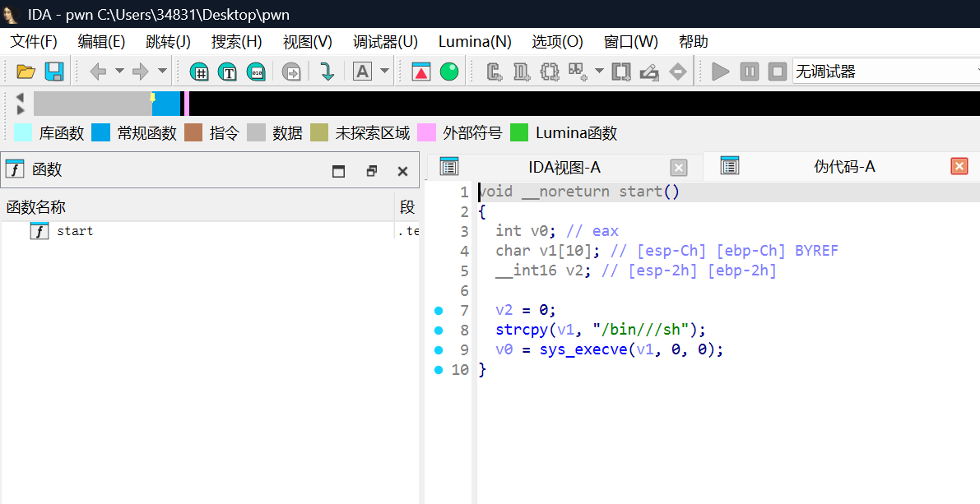This screenshot has width=980, height=504.
Task: Click the blue region of navigation band
Action: tap(166, 104)
